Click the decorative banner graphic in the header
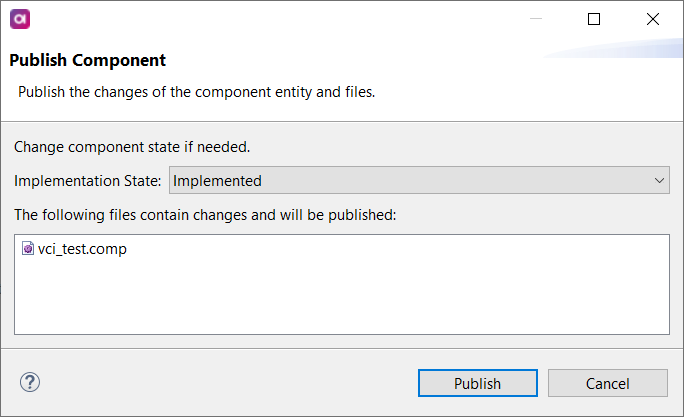The image size is (684, 417). 620,50
